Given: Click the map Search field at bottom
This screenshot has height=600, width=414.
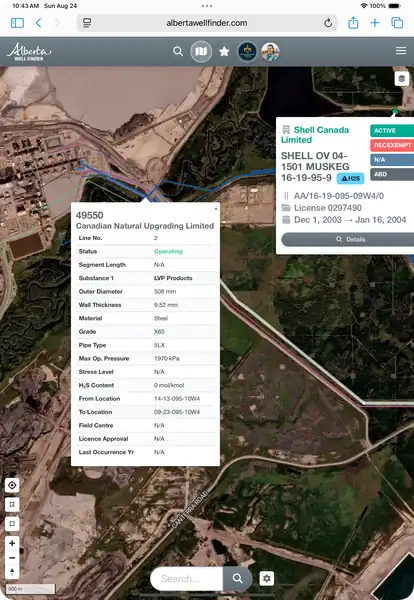Looking at the screenshot, I should pos(187,579).
